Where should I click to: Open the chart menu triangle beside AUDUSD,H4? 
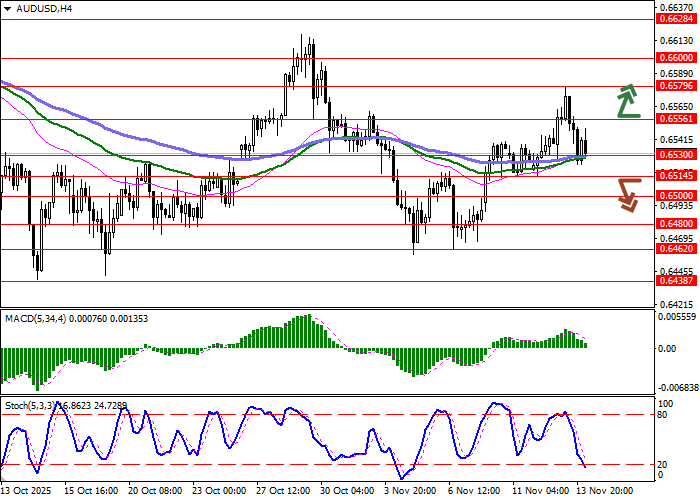coord(8,8)
